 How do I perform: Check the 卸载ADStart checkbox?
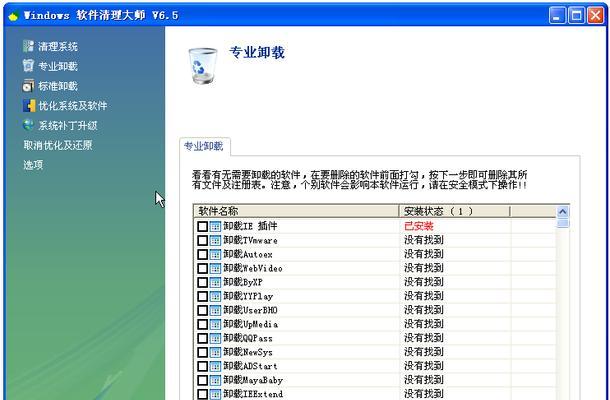(x=202, y=367)
